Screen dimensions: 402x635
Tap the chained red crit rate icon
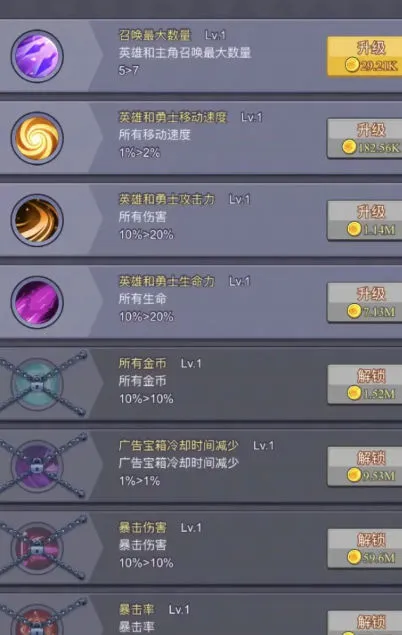[37, 622]
